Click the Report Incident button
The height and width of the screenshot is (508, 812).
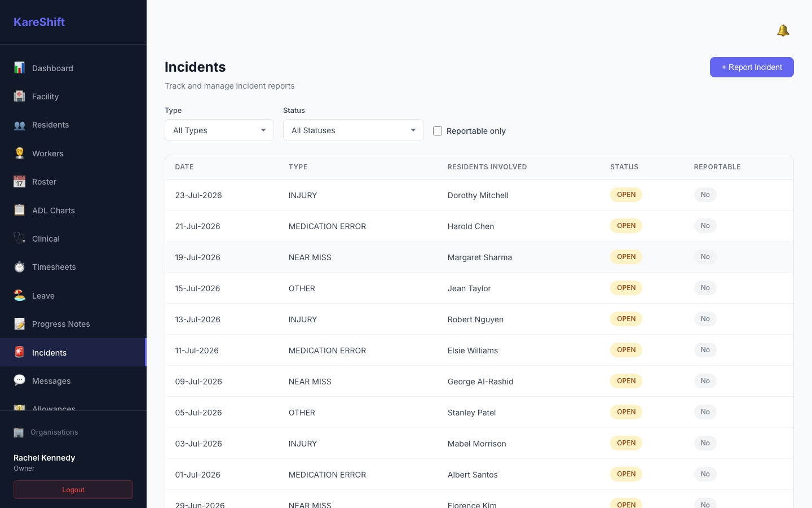tap(752, 67)
